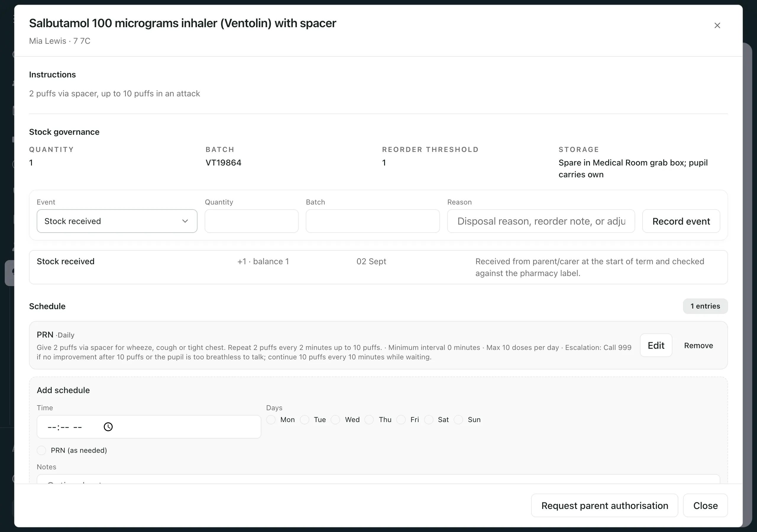Close the dialog with the X icon
The image size is (757, 532).
[717, 25]
